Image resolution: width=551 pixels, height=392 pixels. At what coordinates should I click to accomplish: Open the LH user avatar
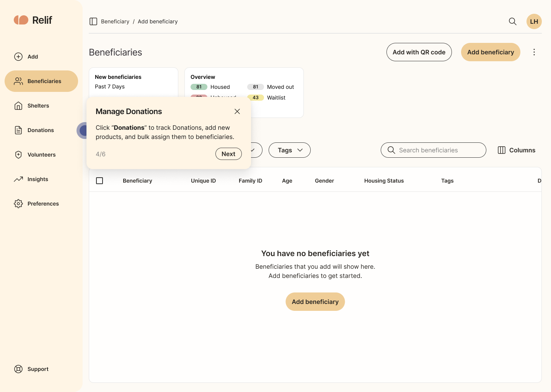(x=534, y=21)
